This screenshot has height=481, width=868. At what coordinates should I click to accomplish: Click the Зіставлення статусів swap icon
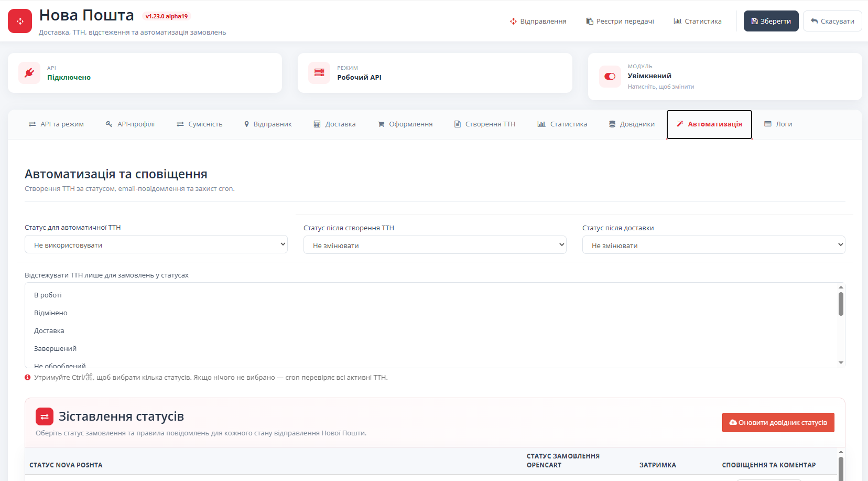45,416
